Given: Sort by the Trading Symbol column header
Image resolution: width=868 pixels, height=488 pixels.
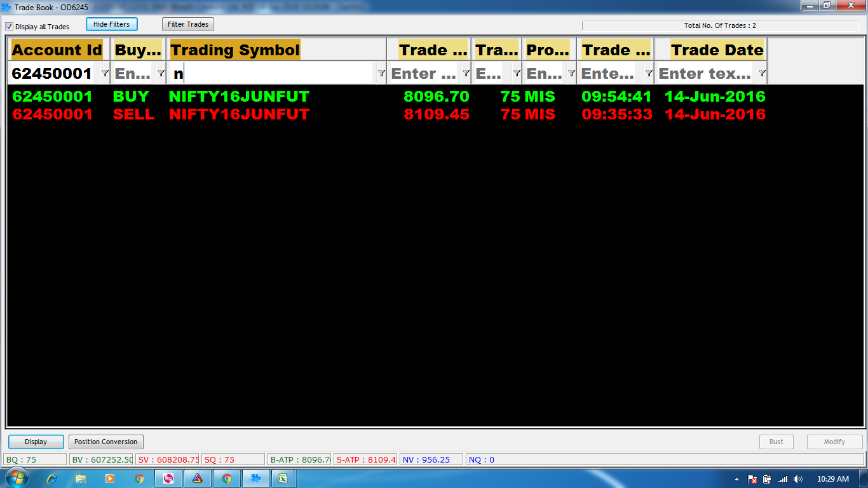Looking at the screenshot, I should click(x=235, y=50).
